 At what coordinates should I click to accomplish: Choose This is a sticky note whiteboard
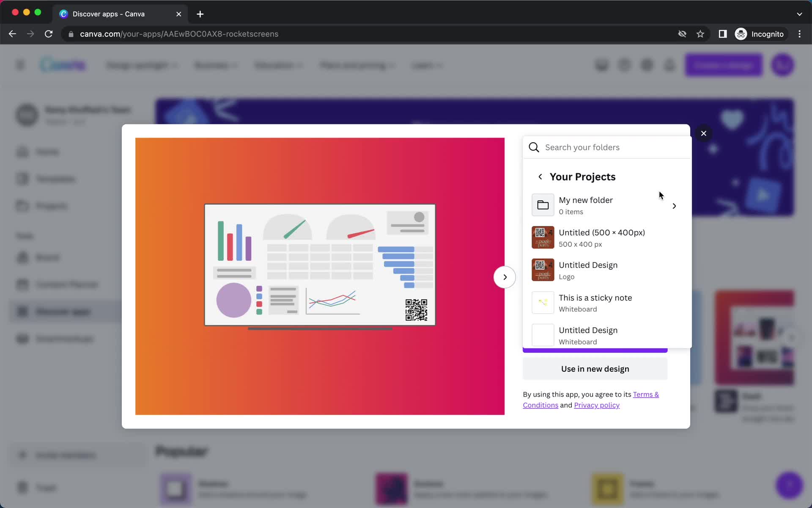pyautogui.click(x=607, y=303)
